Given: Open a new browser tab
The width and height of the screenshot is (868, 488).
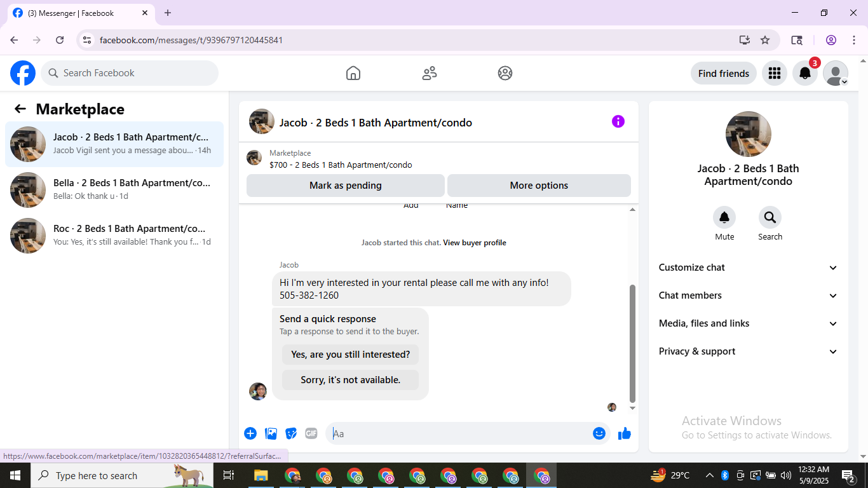Looking at the screenshot, I should pyautogui.click(x=168, y=13).
